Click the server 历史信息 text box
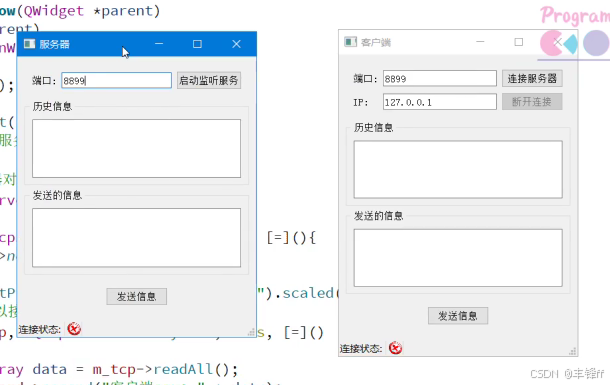The height and width of the screenshot is (385, 610). coord(137,149)
